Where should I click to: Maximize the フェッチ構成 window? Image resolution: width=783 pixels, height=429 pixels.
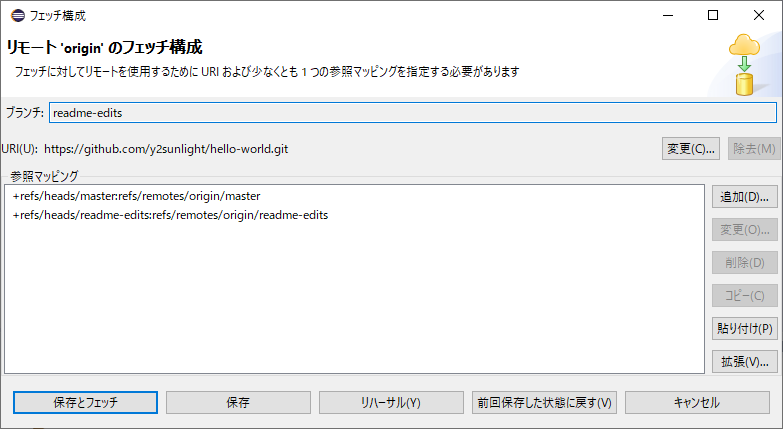713,15
